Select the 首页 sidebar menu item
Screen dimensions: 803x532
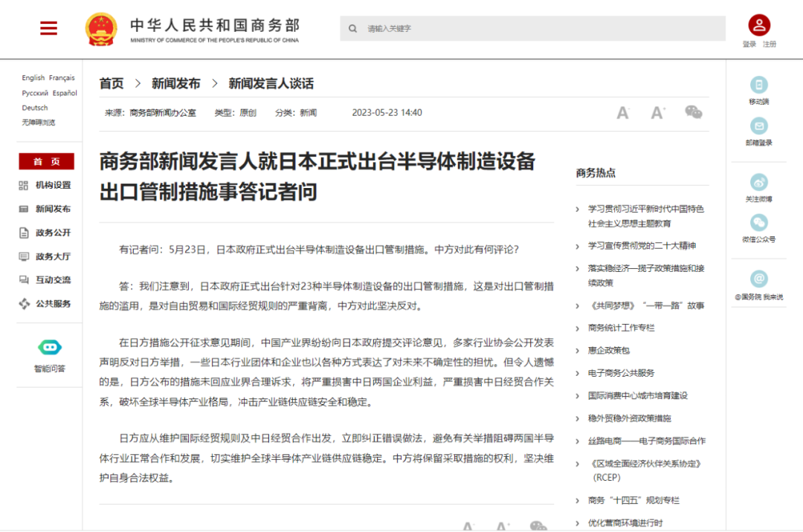[46, 161]
